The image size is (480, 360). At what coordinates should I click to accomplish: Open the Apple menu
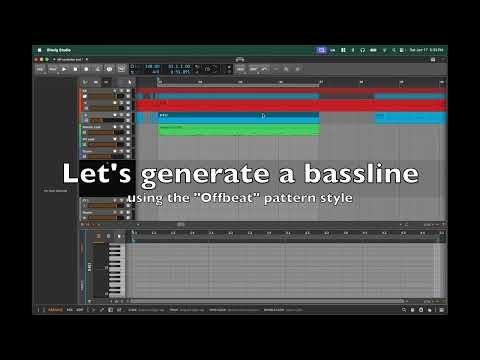[39, 50]
